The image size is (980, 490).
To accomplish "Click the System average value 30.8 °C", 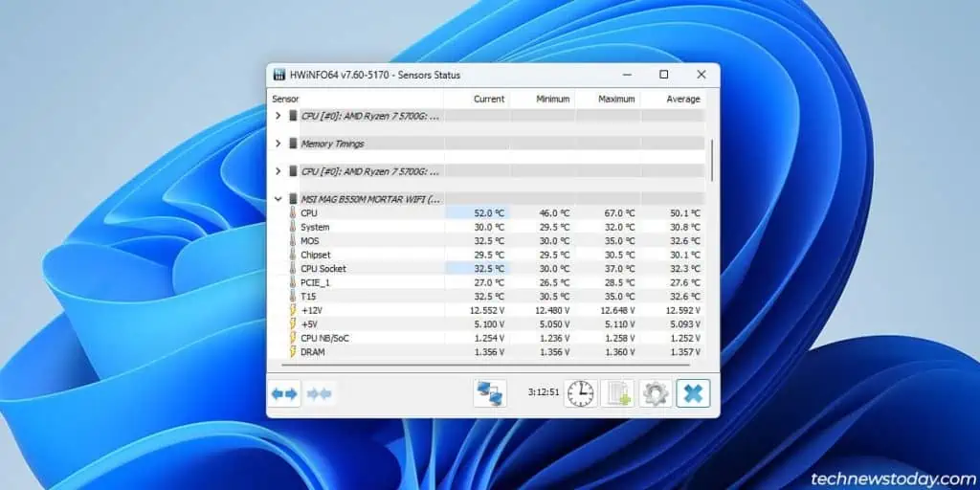I will 685,227.
